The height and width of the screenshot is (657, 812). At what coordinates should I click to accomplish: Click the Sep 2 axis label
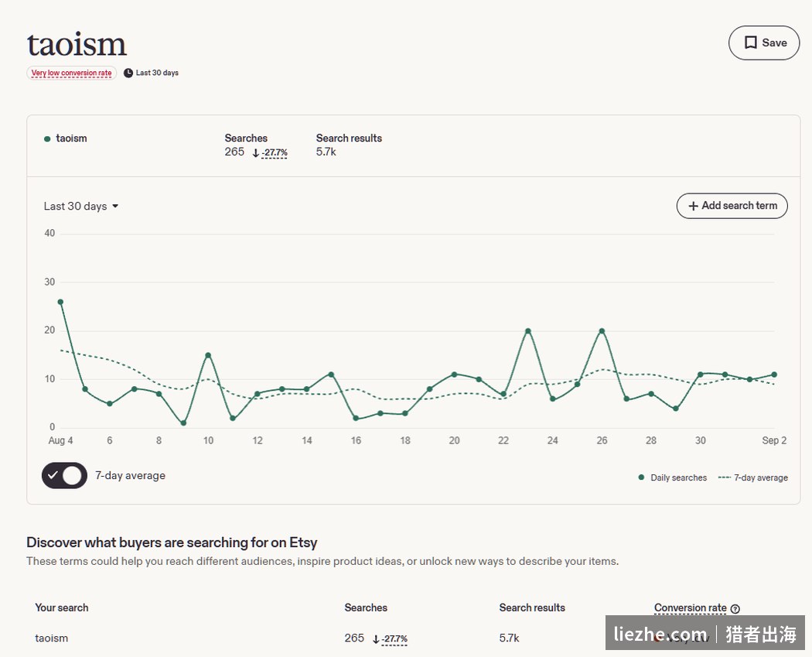(x=774, y=441)
